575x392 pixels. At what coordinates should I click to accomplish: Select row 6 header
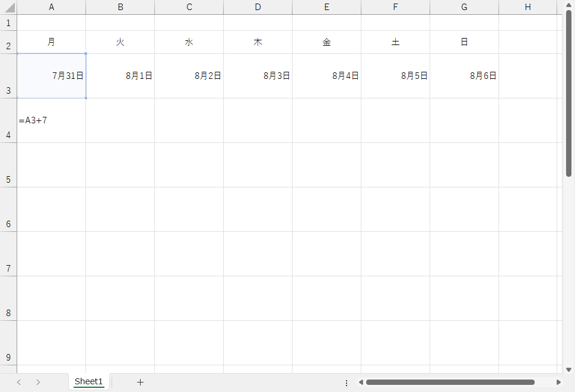[x=8, y=209]
